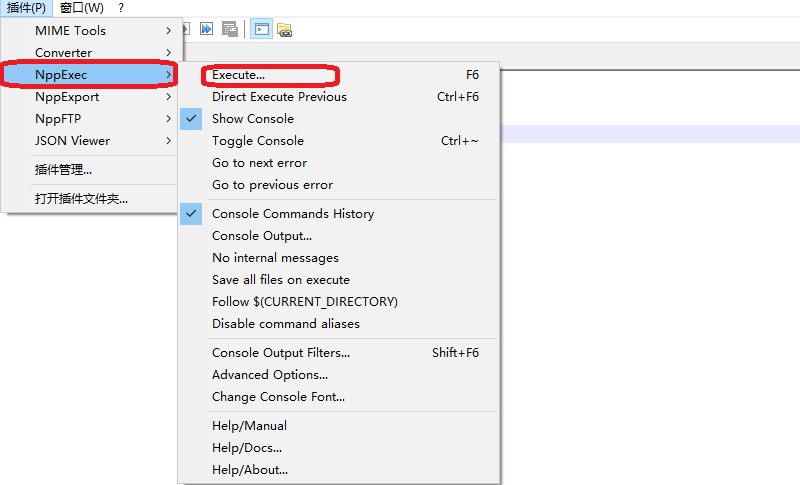Open the 插件(P) plugins menu
Viewport: 800px width, 485px height.
click(26, 8)
